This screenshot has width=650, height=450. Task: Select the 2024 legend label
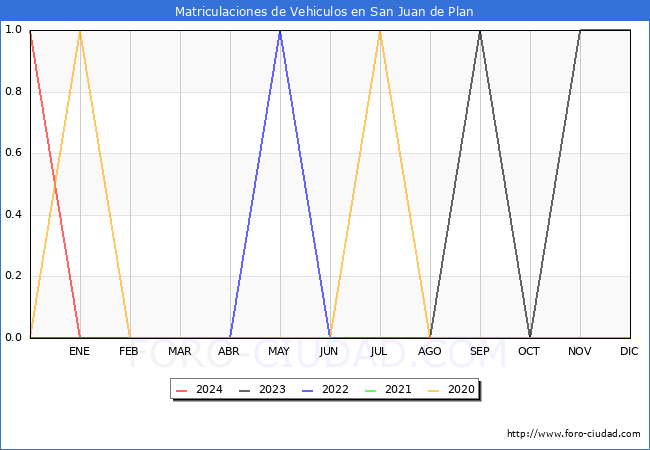pyautogui.click(x=209, y=390)
